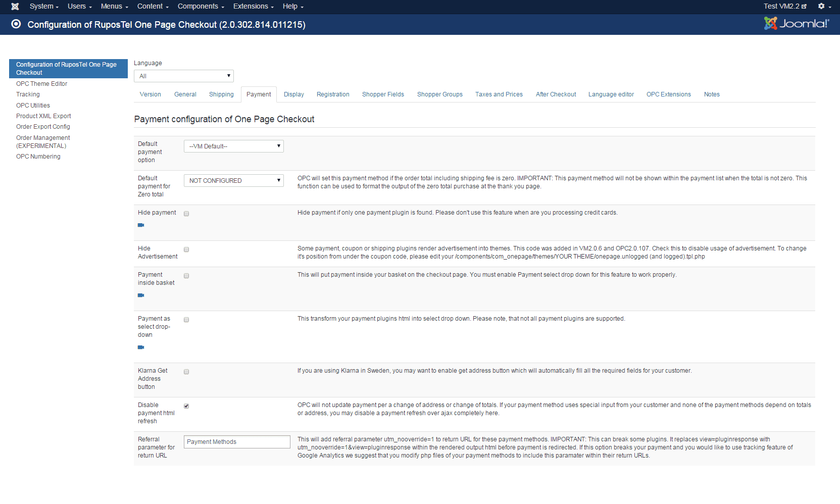Click video icon under Payment as select drop-down
This screenshot has width=840, height=504.
pos(141,347)
